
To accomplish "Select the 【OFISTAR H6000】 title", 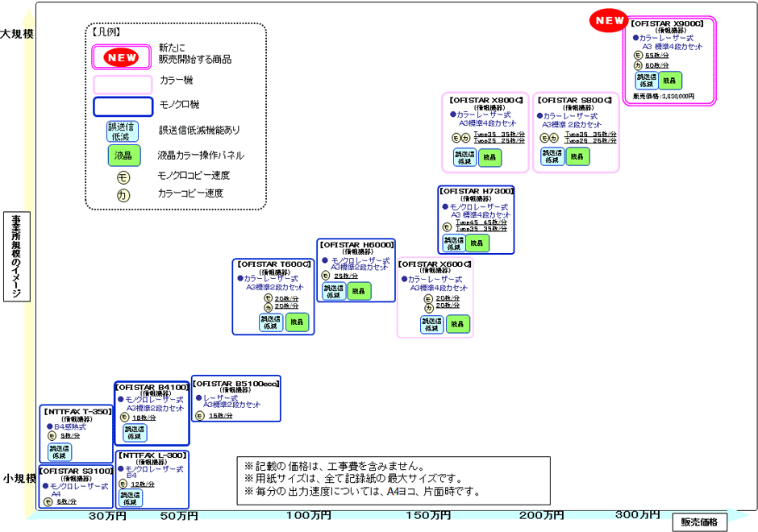I will (x=356, y=245).
